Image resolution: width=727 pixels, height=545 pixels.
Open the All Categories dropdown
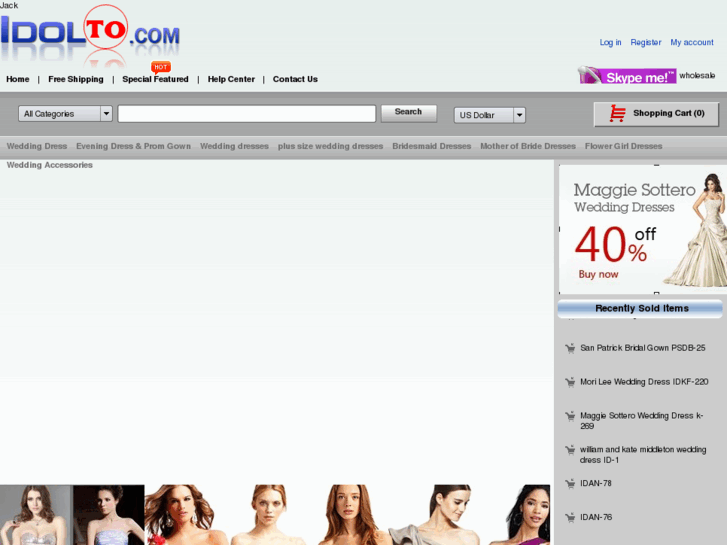pyautogui.click(x=65, y=114)
